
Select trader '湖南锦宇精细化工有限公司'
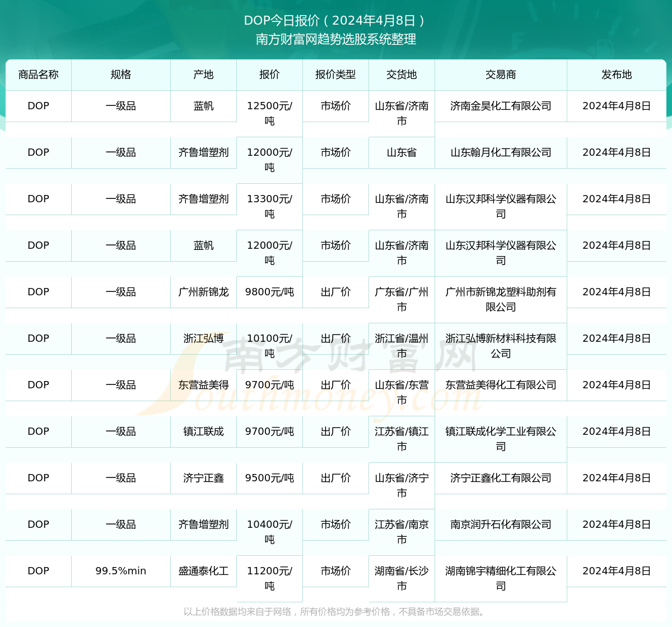tap(501, 578)
